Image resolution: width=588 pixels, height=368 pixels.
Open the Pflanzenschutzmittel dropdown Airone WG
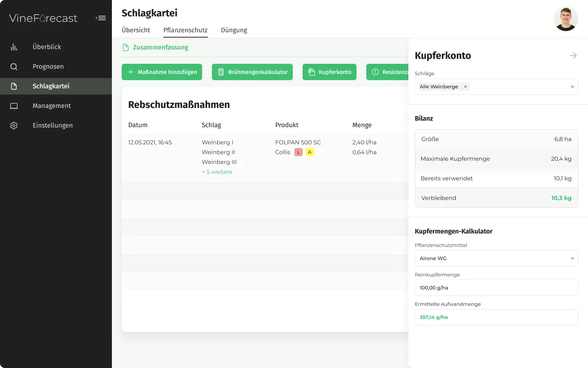496,258
